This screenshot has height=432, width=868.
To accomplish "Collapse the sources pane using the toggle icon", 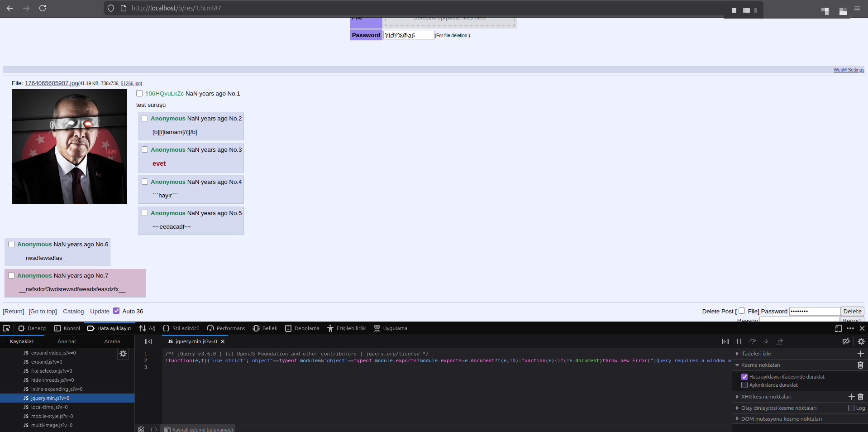I will (148, 341).
